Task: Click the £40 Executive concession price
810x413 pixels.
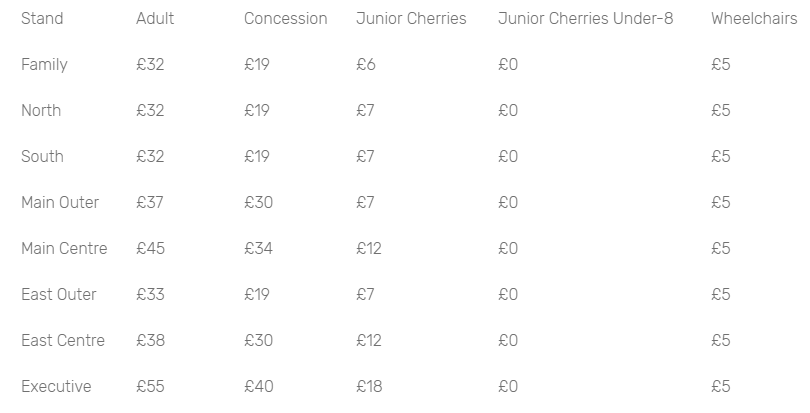Action: (x=258, y=387)
